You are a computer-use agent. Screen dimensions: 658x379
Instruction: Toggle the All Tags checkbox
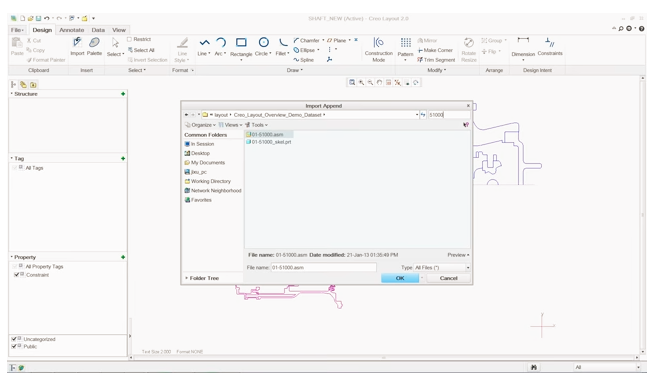pos(15,167)
